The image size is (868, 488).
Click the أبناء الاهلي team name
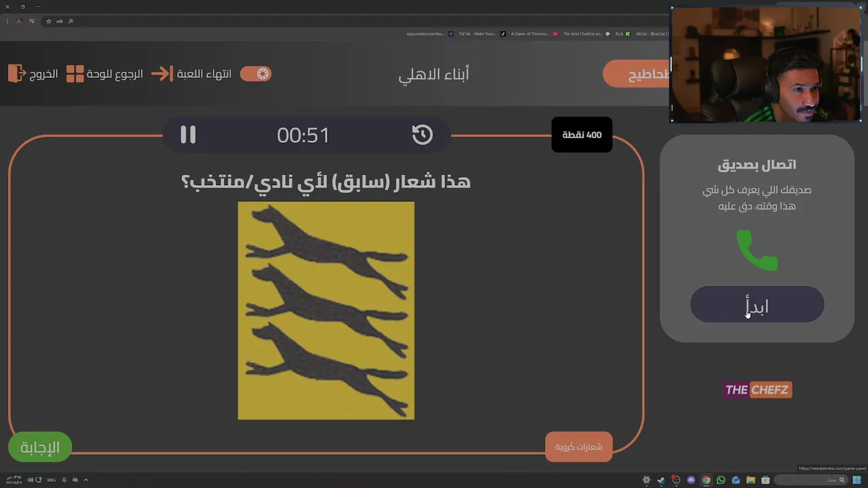pyautogui.click(x=434, y=74)
